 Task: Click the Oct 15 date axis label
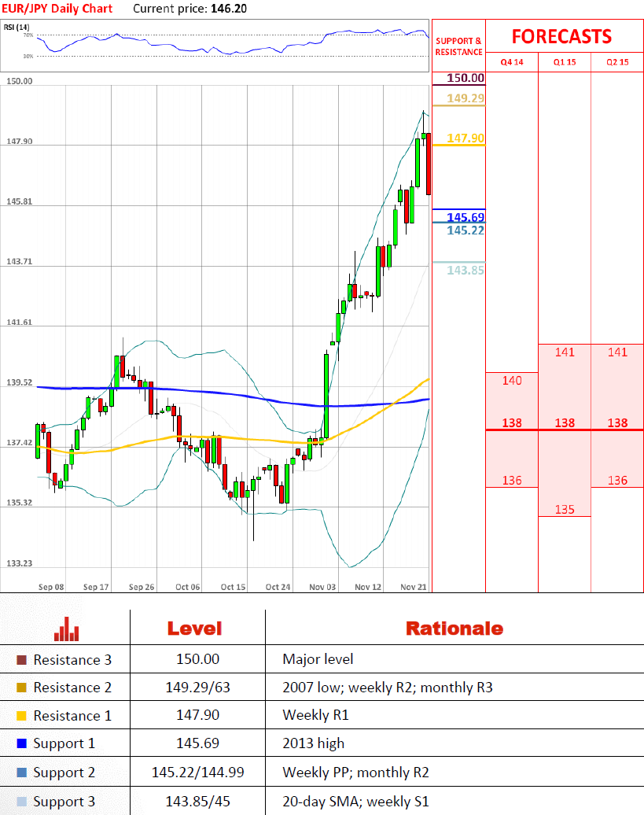point(233,587)
